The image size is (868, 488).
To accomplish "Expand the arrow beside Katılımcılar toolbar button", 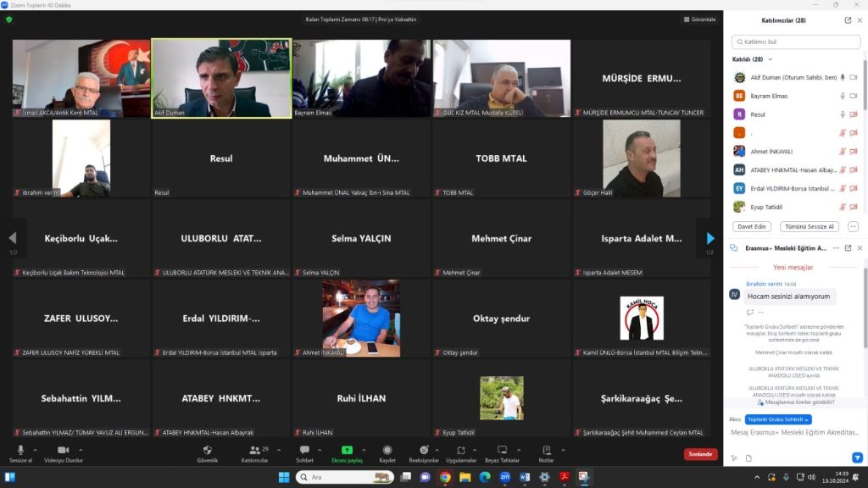I will point(278,451).
